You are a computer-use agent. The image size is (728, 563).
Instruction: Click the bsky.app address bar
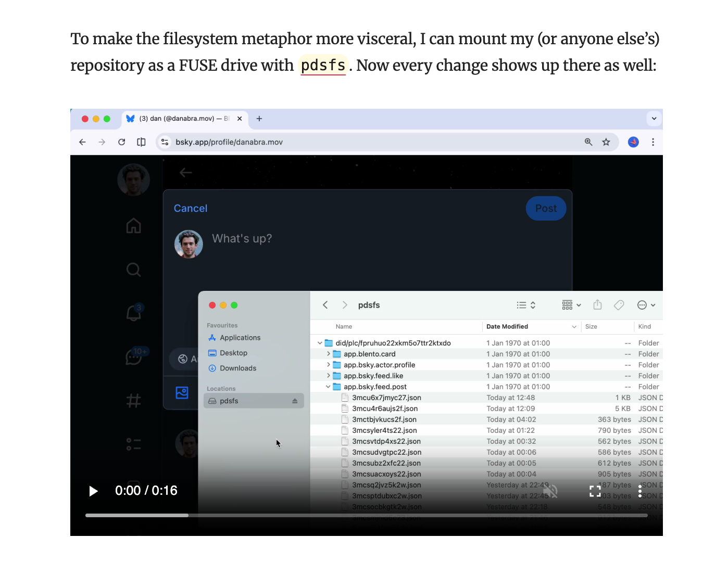click(365, 142)
